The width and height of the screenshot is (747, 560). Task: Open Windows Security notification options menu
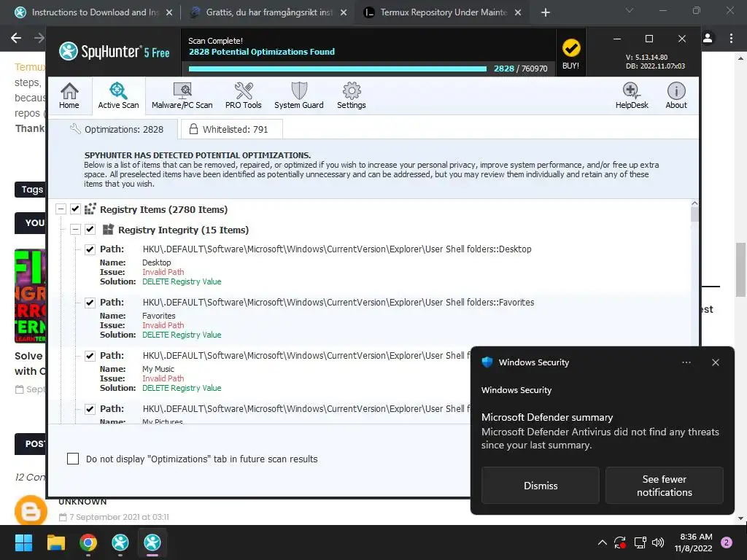686,362
